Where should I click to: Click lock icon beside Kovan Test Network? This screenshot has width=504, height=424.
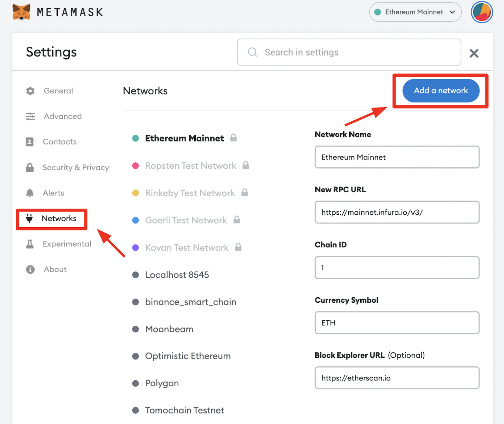point(238,247)
